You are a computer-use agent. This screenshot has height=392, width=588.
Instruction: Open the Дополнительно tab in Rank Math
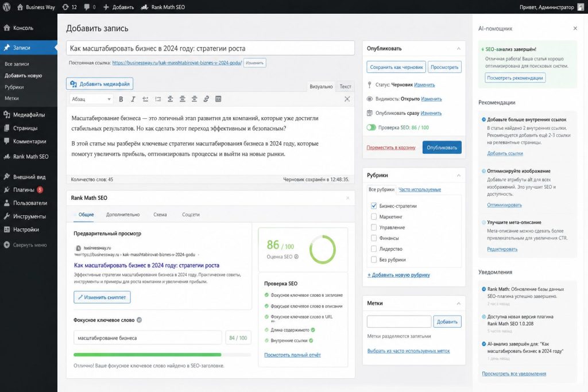tap(123, 215)
